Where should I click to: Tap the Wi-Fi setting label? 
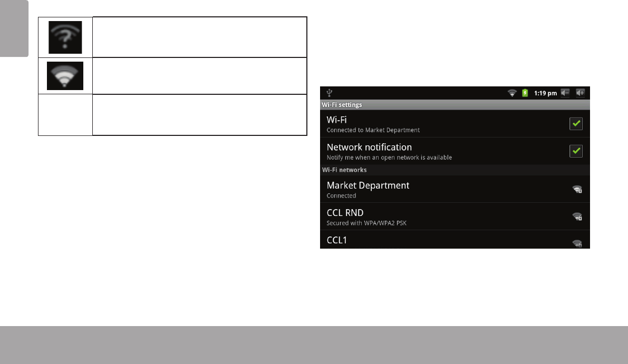336,120
